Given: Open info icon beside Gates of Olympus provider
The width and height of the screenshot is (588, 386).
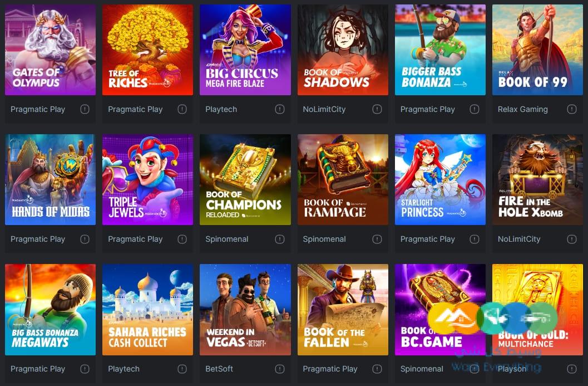Looking at the screenshot, I should point(85,109).
